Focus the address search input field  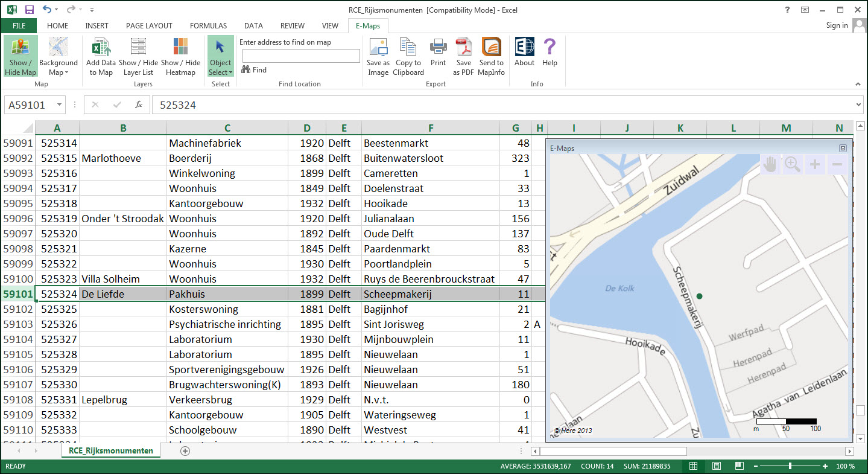[301, 56]
